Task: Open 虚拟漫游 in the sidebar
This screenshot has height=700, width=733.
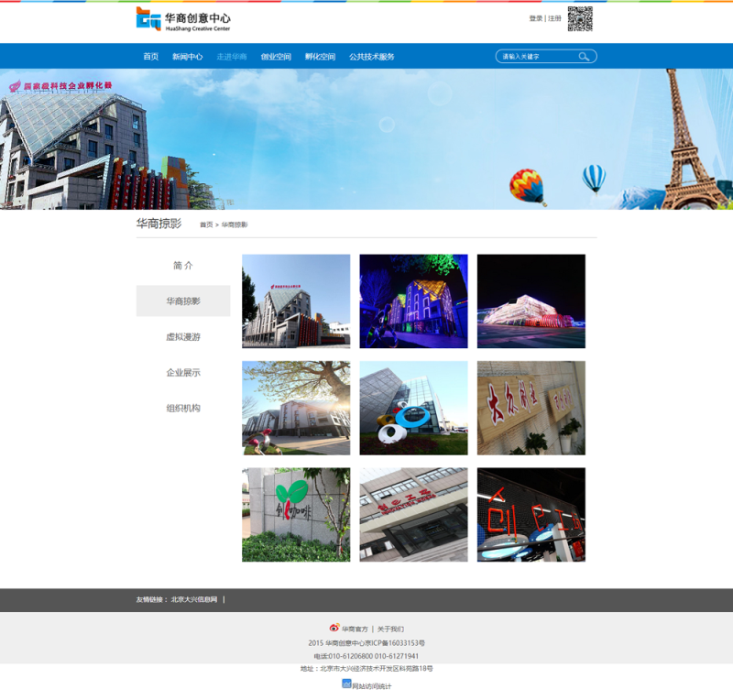Action: pos(183,337)
